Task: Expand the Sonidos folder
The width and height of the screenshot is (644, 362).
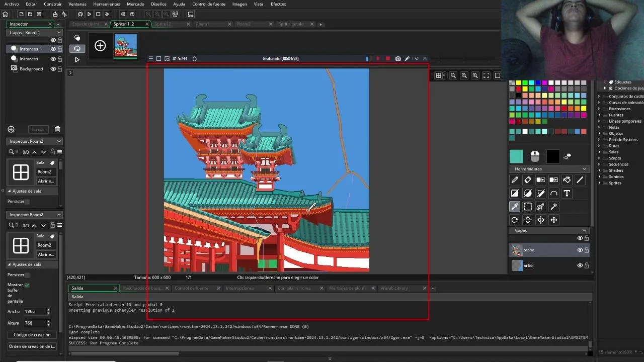Action: coord(600,177)
